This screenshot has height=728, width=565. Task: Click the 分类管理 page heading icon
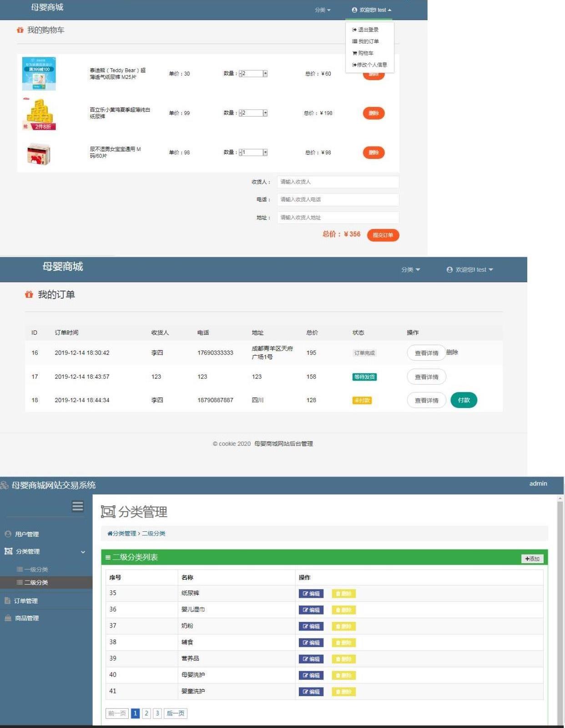coord(108,512)
